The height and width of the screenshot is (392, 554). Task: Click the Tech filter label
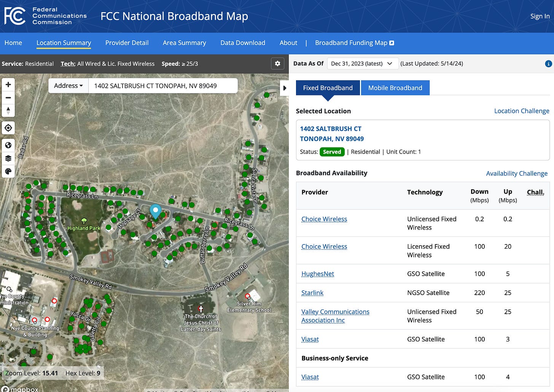pos(68,63)
